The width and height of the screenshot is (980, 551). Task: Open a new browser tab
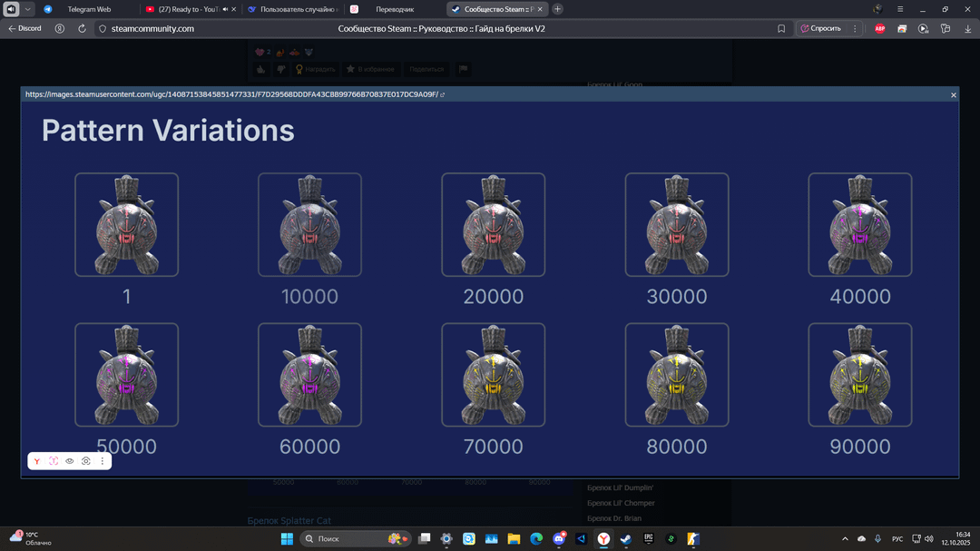[557, 9]
